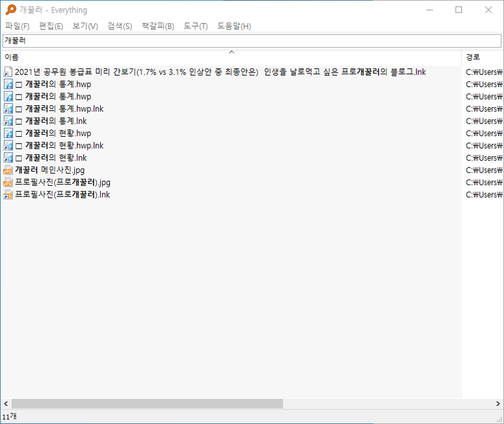This screenshot has width=504, height=424.
Task: Select the file name 프로필사진(프로개꿀러).jpg
Action: 62,182
